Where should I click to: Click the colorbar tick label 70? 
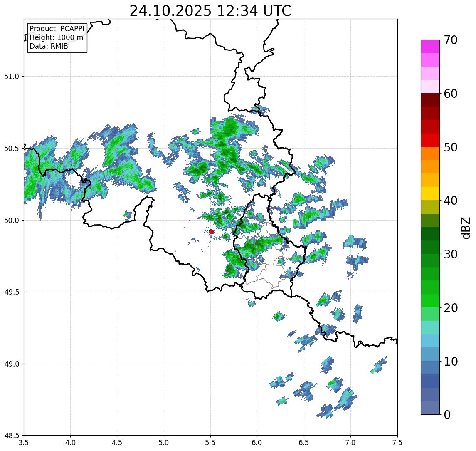tap(451, 40)
